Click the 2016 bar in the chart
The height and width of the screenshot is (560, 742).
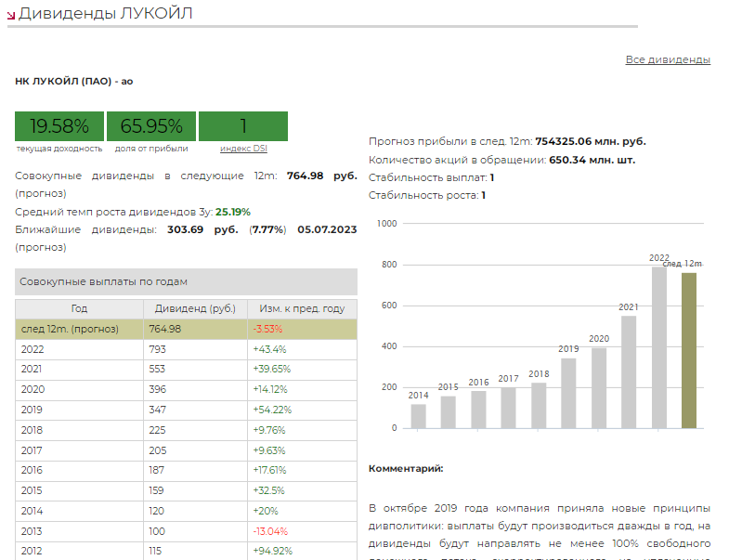coord(478,410)
